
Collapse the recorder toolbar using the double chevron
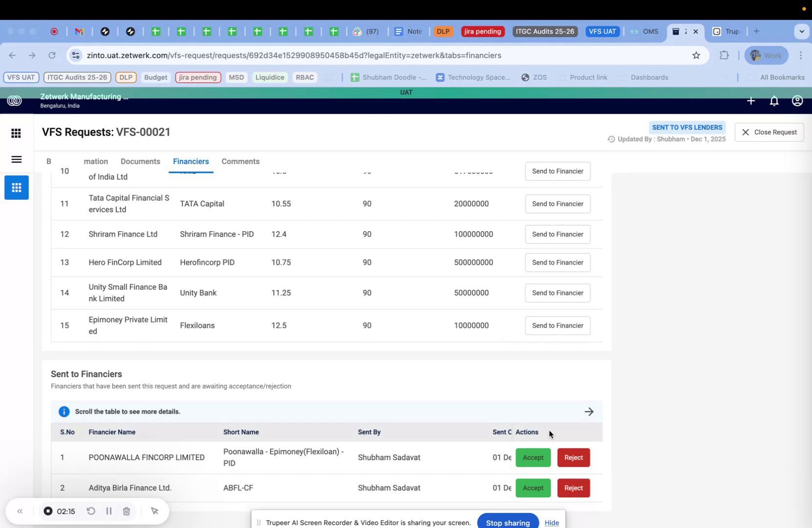point(20,511)
